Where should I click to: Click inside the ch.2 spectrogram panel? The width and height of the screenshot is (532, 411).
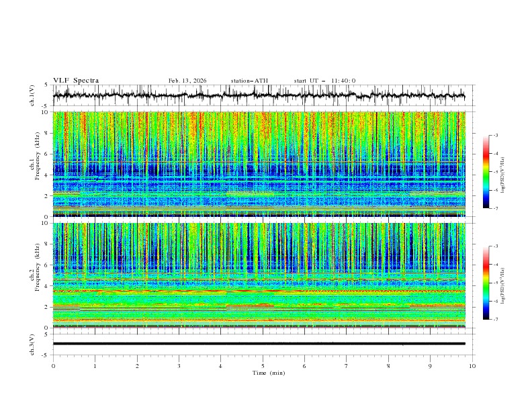262,275
